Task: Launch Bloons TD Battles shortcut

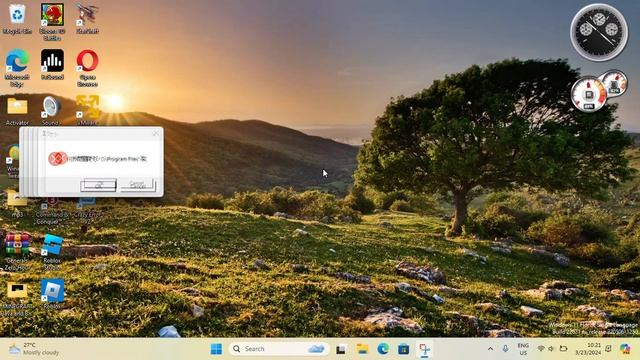Action: coord(52,21)
